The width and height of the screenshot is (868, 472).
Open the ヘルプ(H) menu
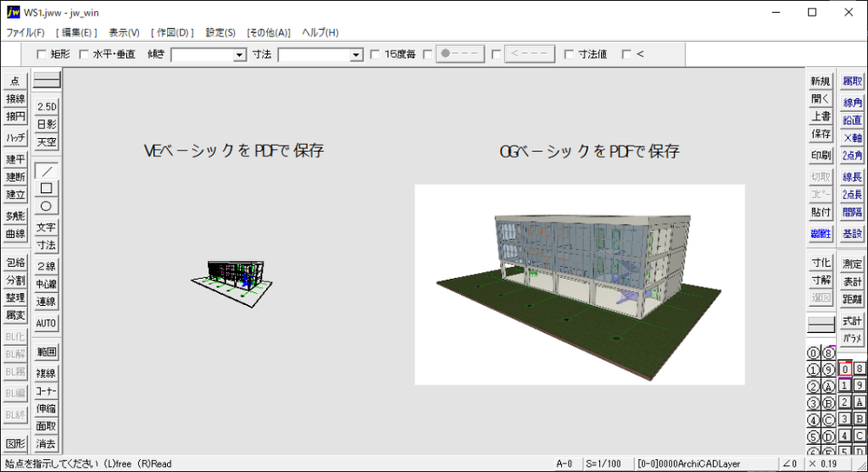[320, 33]
